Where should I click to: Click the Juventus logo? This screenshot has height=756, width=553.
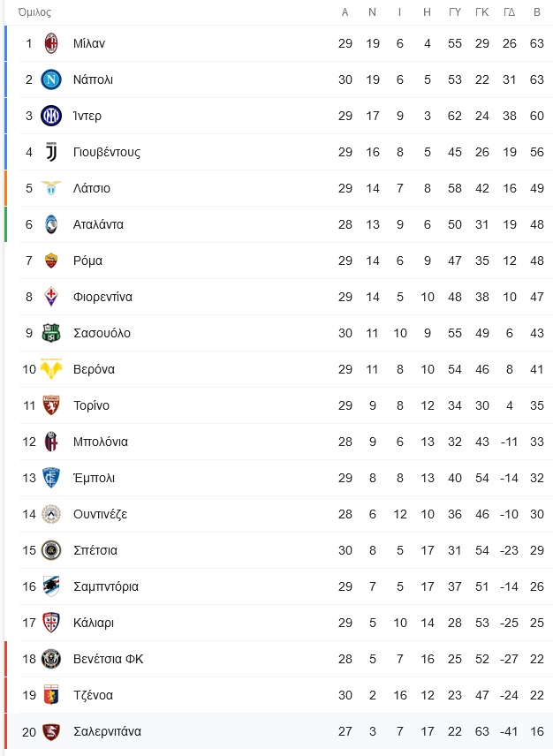[x=51, y=152]
